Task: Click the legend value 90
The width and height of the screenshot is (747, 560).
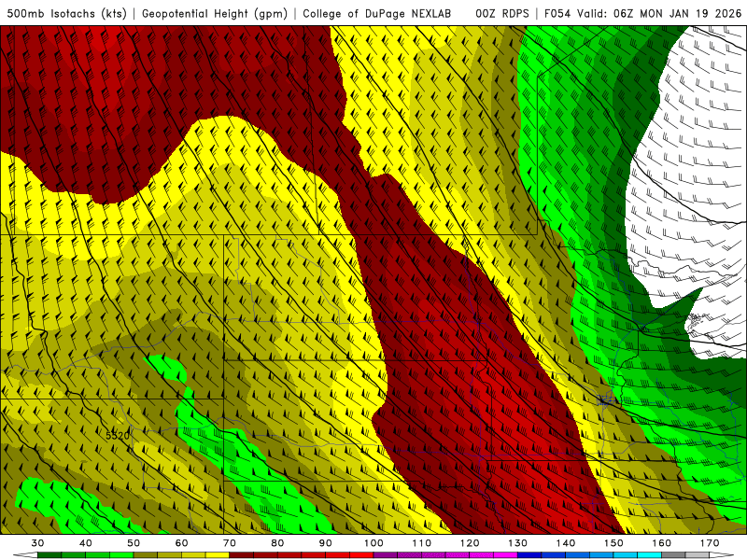Action: pyautogui.click(x=326, y=543)
